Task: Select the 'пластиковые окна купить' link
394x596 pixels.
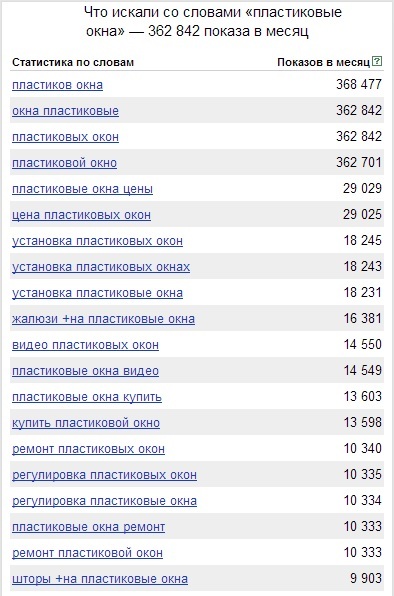Action: coord(87,397)
